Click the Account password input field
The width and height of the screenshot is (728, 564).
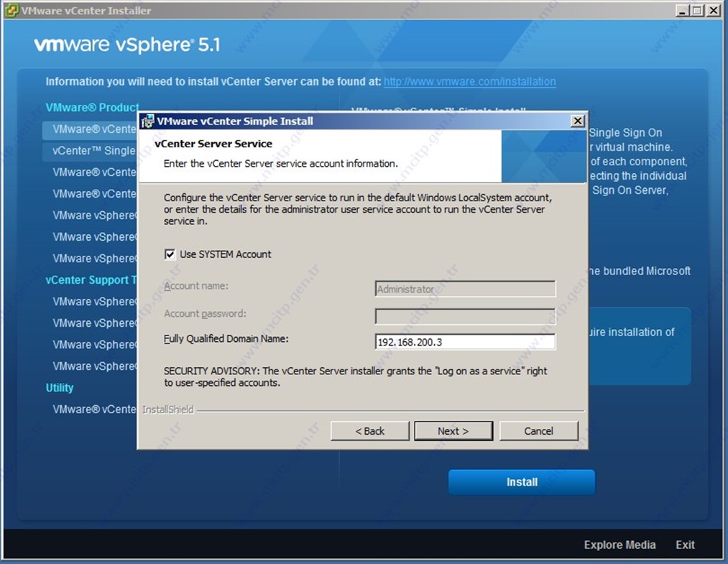(465, 316)
